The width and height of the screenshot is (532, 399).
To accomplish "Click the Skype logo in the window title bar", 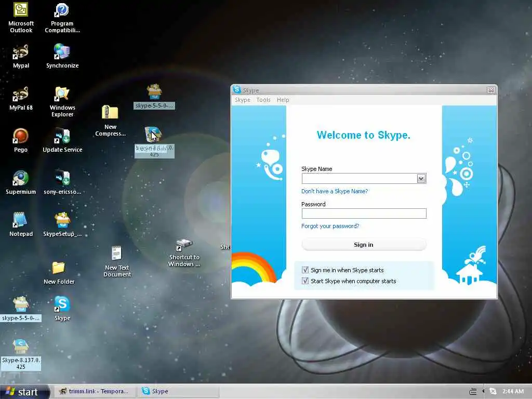I will [x=237, y=89].
